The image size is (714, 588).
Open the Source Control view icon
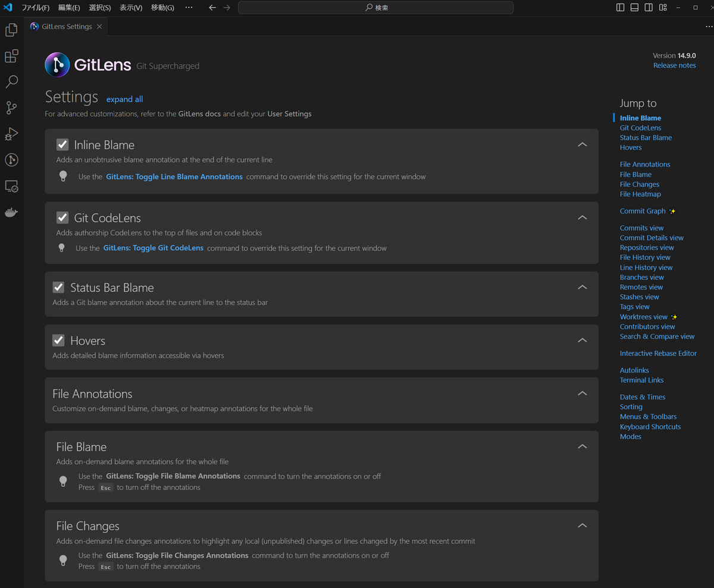[x=11, y=108]
